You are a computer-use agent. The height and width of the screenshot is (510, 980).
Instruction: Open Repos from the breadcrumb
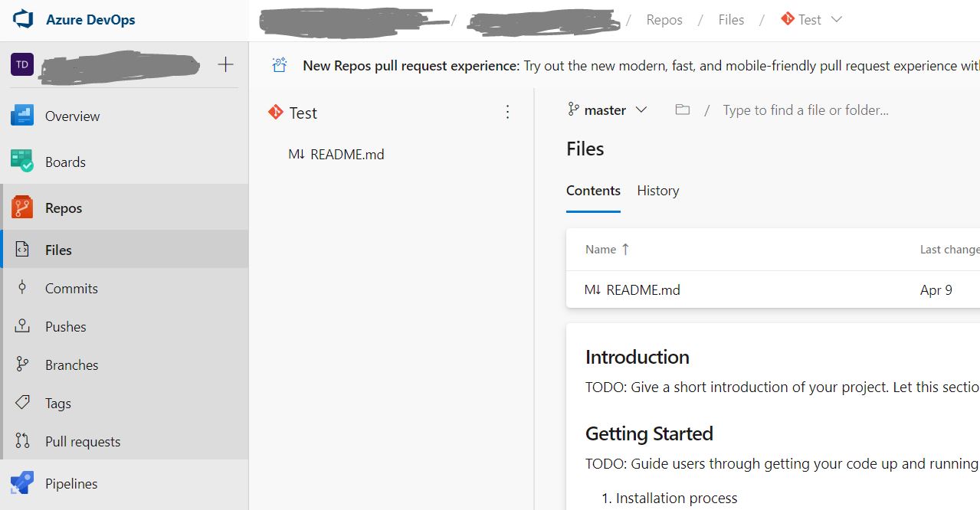pos(664,19)
